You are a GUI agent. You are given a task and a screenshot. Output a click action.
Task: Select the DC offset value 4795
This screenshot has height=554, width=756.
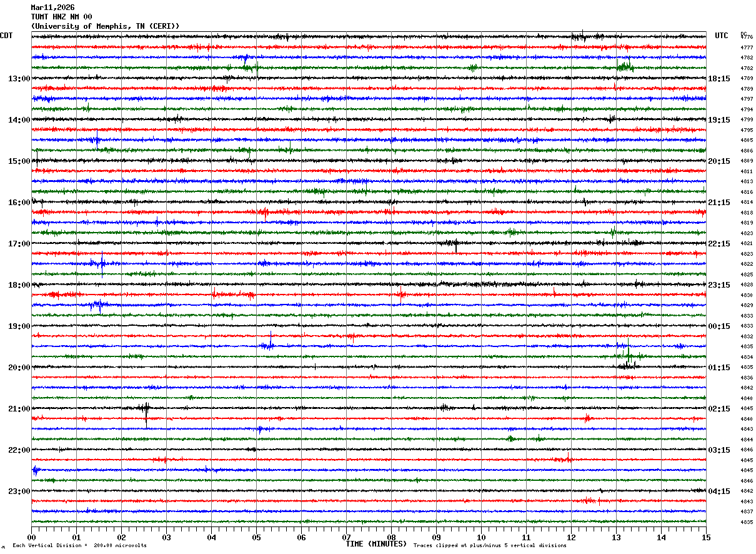pyautogui.click(x=747, y=130)
